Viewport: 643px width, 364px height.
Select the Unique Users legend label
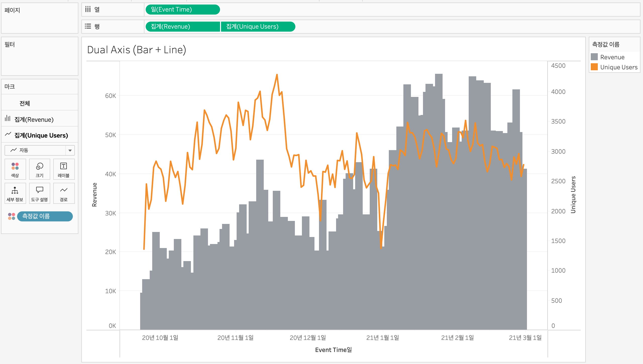pyautogui.click(x=619, y=67)
